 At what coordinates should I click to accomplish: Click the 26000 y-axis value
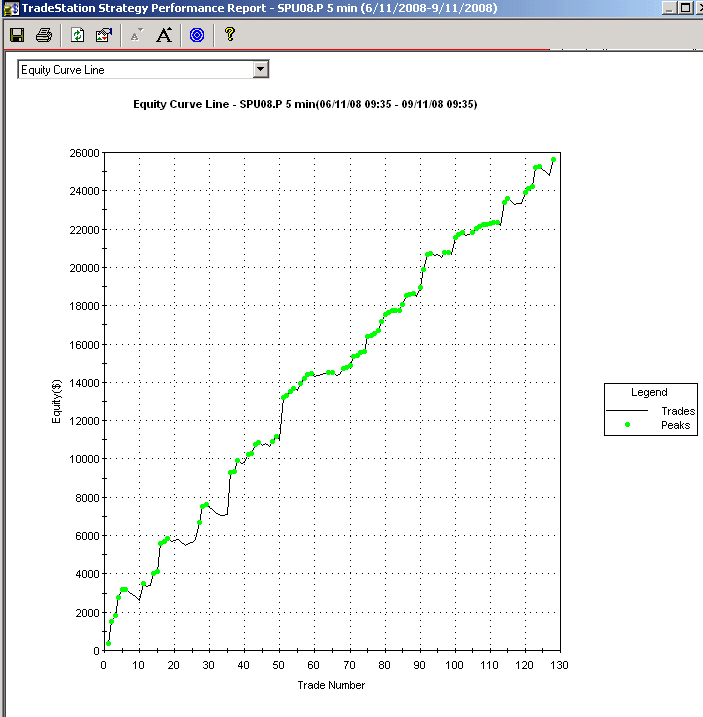click(84, 153)
